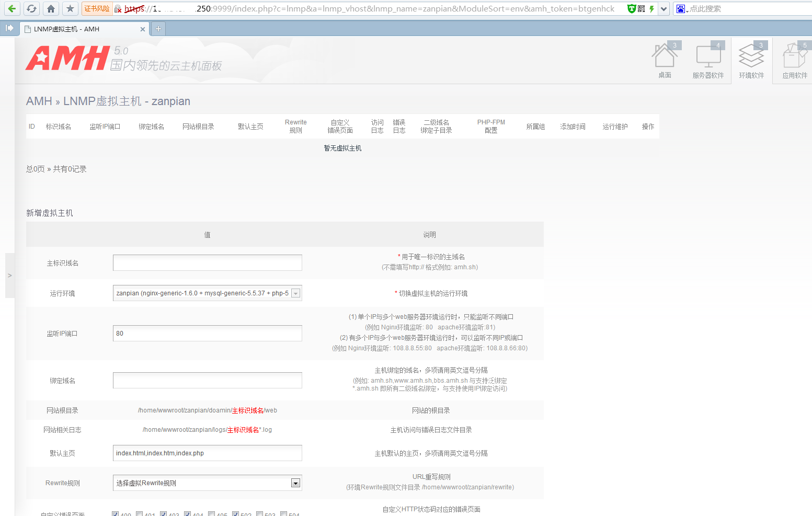Focus the 主标识域名 input field
The width and height of the screenshot is (812, 516).
tap(208, 262)
